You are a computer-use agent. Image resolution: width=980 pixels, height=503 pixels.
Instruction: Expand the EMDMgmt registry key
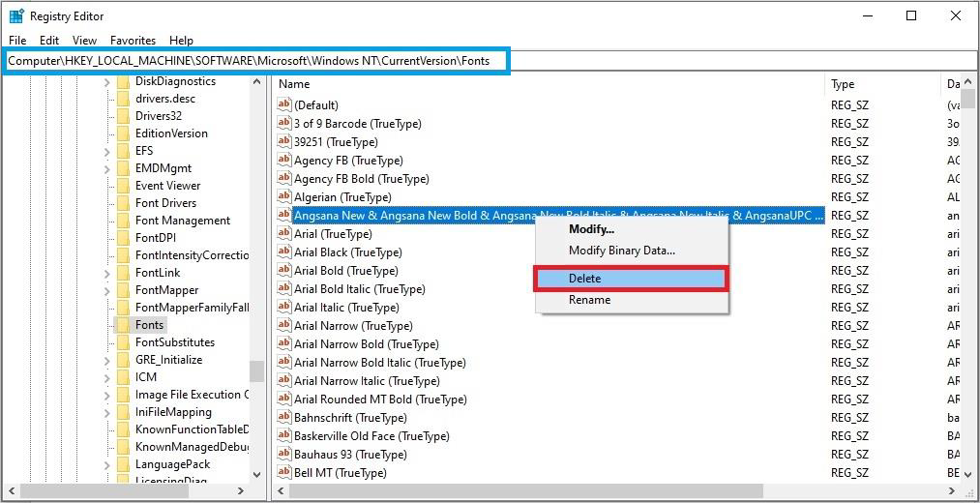[x=106, y=168]
